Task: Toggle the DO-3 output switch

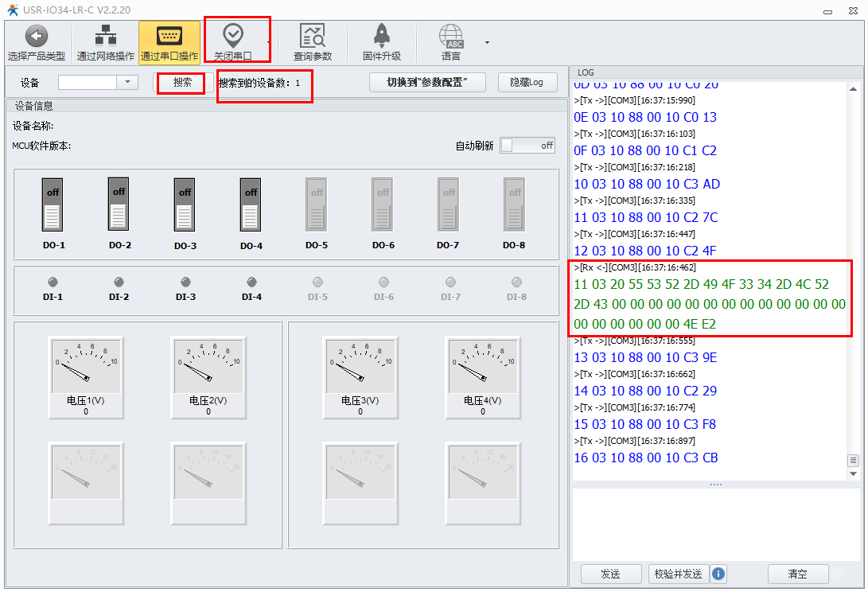Action: [x=185, y=204]
